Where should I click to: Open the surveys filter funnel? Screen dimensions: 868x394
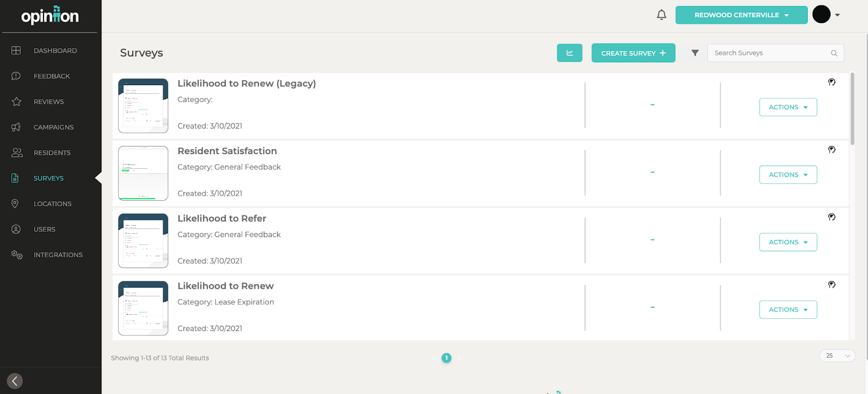pyautogui.click(x=695, y=53)
